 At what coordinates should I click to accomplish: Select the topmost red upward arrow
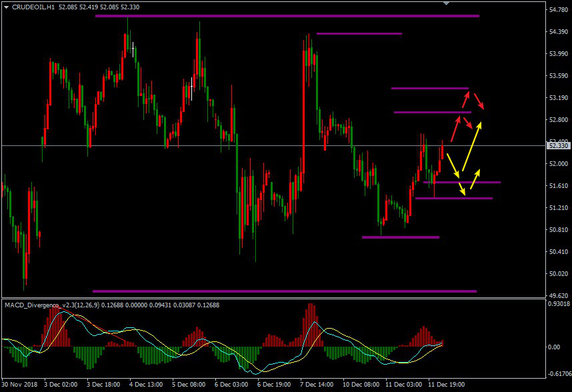464,100
